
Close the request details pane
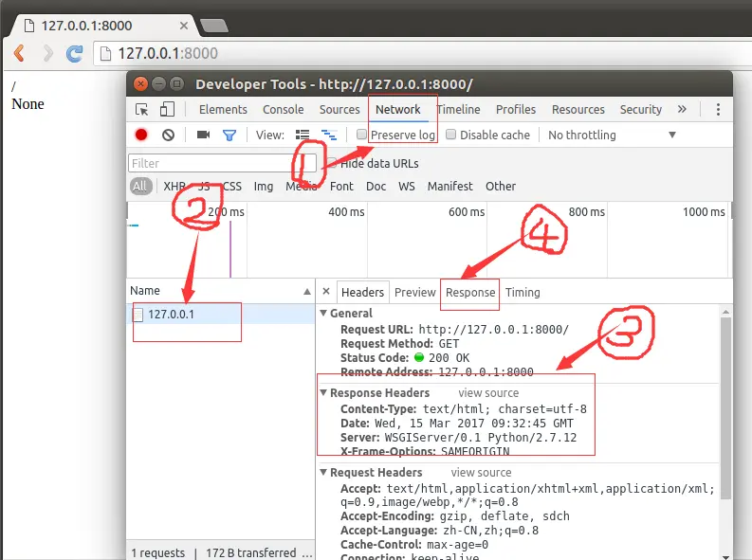(326, 291)
